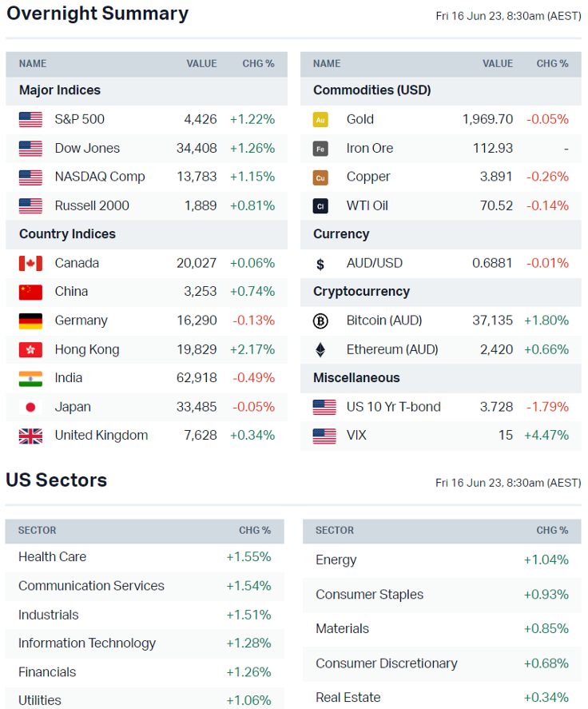The image size is (588, 709).
Task: Click the Gold commodity icon
Action: [320, 120]
